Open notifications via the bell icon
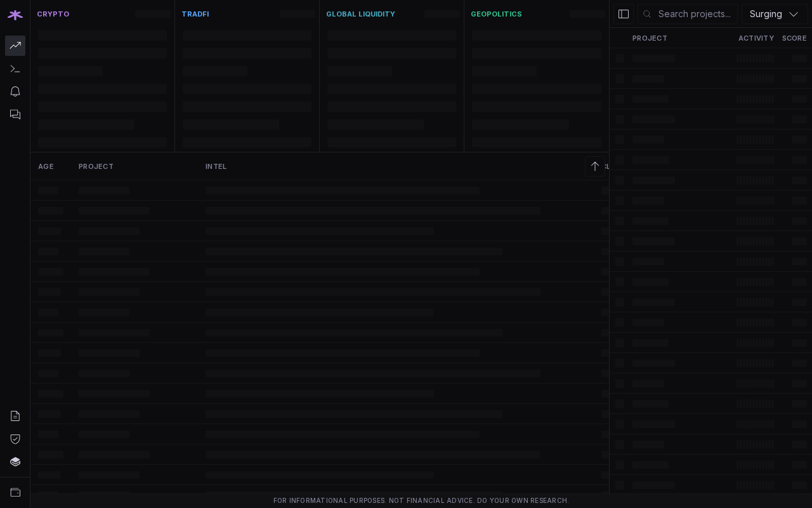812x508 pixels. click(x=15, y=91)
